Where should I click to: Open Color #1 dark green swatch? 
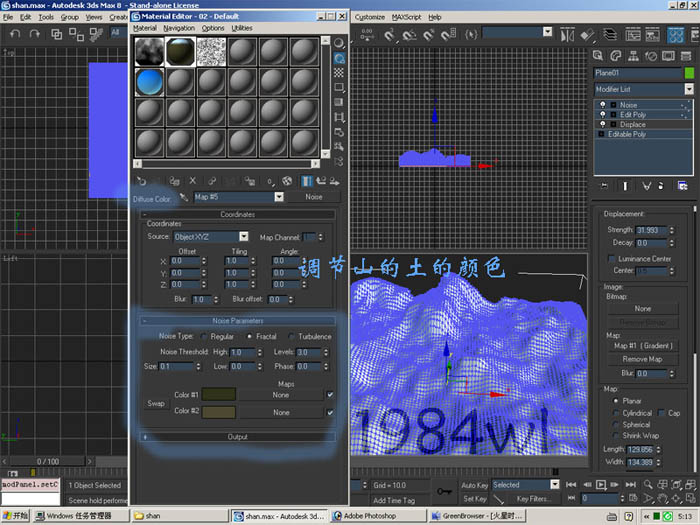pyautogui.click(x=219, y=395)
